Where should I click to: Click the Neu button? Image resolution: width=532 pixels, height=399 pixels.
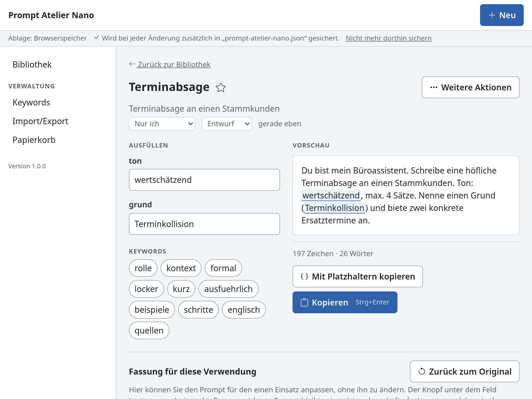pos(502,15)
